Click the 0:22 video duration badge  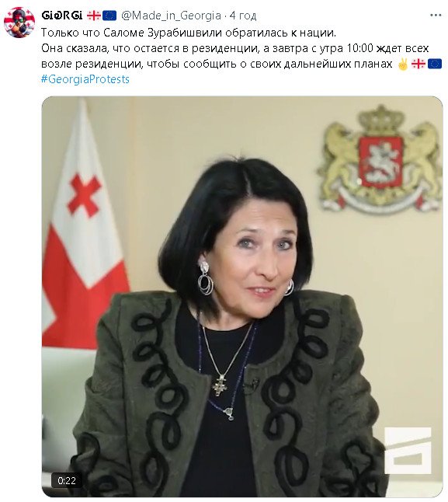pos(67,480)
